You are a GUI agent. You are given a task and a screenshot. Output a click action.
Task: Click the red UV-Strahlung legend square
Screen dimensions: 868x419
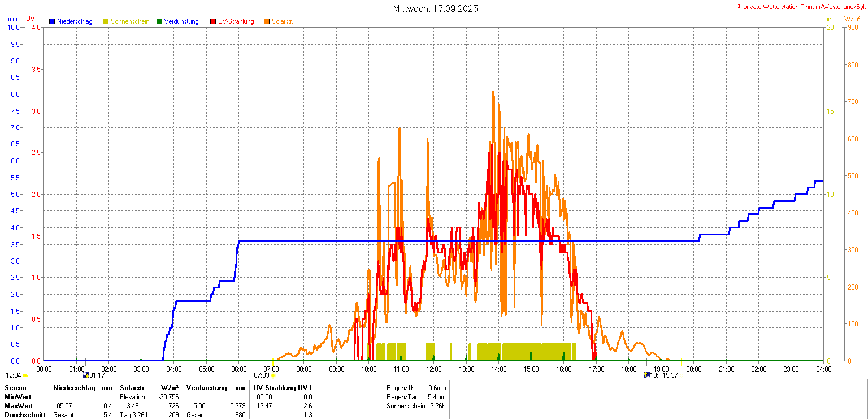[x=213, y=21]
